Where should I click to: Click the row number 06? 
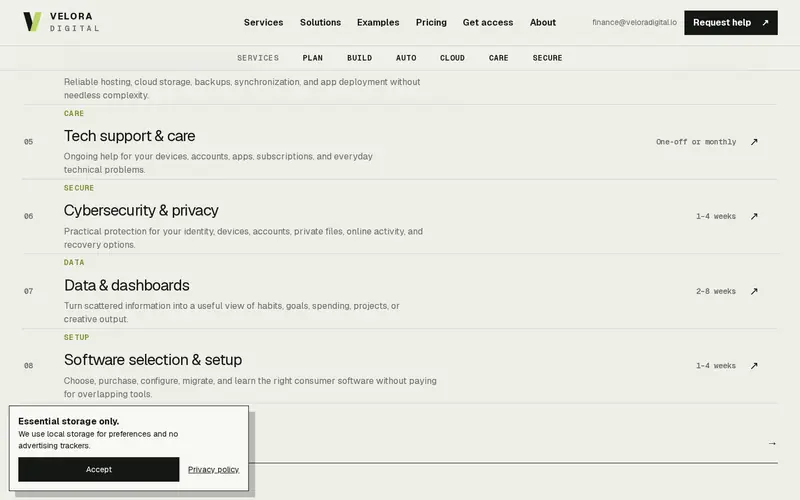click(29, 216)
